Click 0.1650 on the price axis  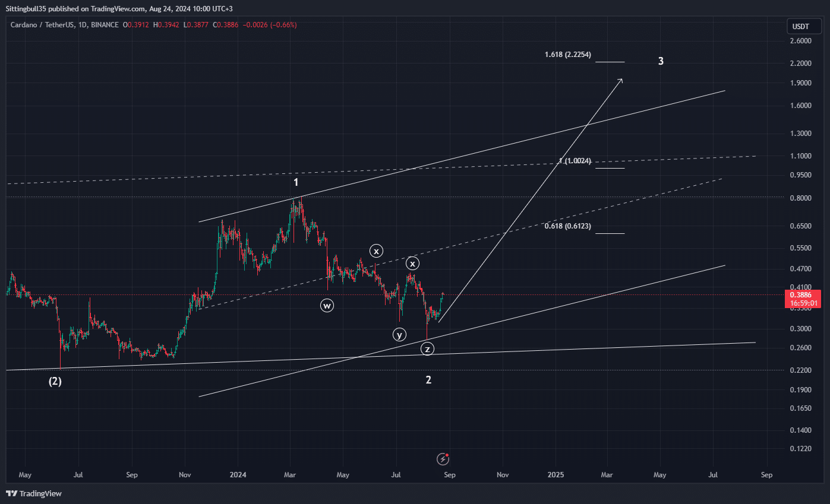[802, 409]
